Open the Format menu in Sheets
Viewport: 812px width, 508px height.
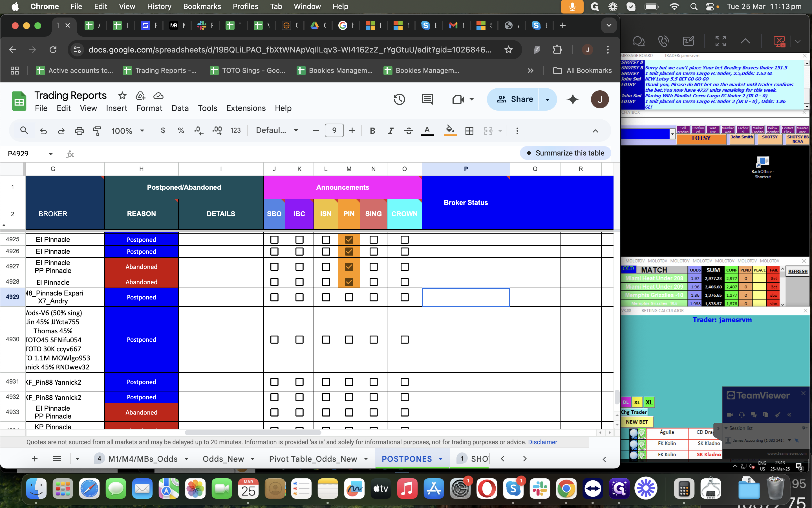149,108
